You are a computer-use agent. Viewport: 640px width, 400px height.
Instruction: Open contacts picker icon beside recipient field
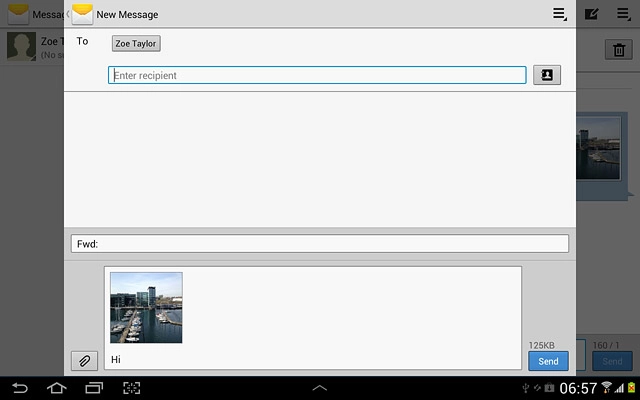coord(547,75)
